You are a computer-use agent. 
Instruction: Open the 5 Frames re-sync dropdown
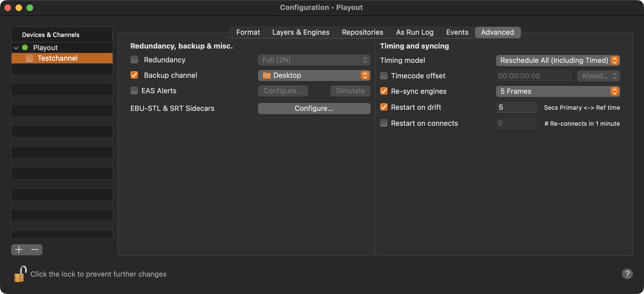[x=558, y=91]
